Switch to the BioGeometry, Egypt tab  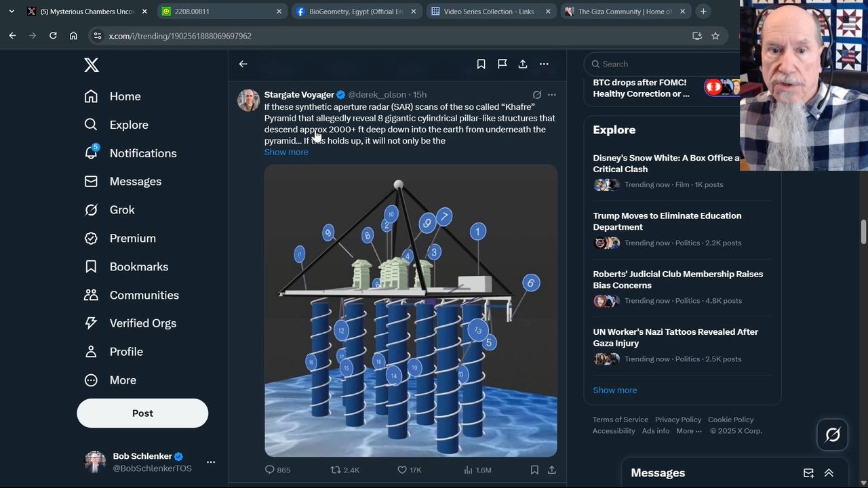tap(354, 12)
